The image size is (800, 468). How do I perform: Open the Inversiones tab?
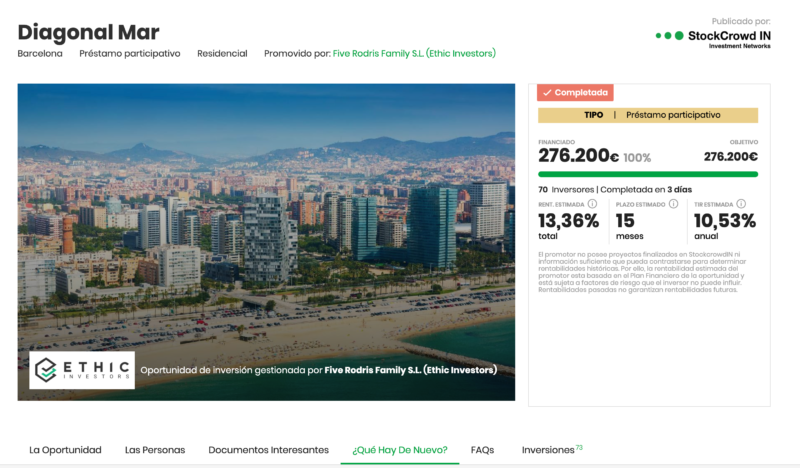pos(552,450)
